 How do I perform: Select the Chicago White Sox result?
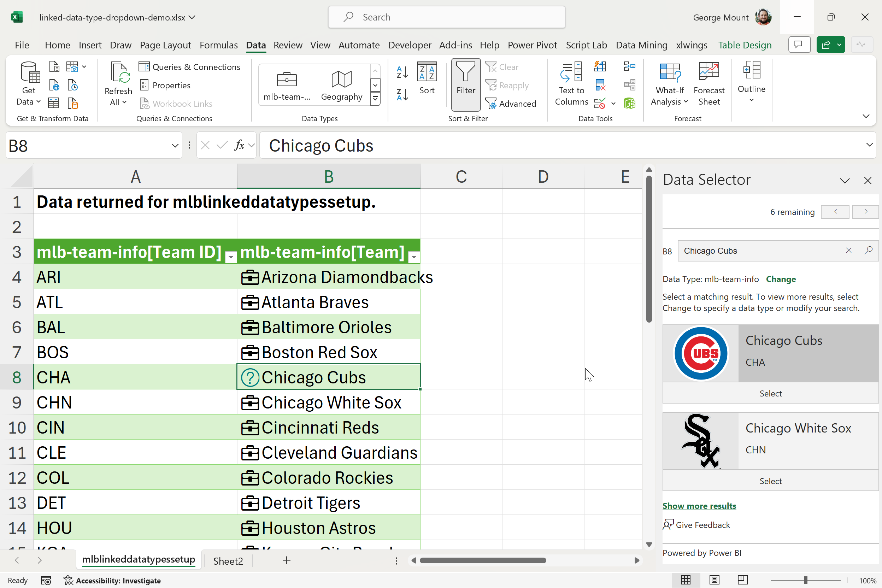[x=770, y=481]
